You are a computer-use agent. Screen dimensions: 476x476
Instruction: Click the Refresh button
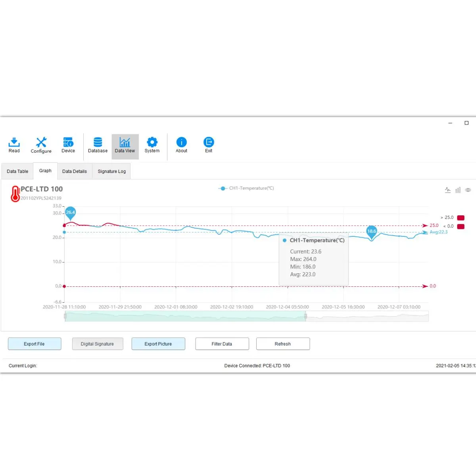(x=283, y=344)
